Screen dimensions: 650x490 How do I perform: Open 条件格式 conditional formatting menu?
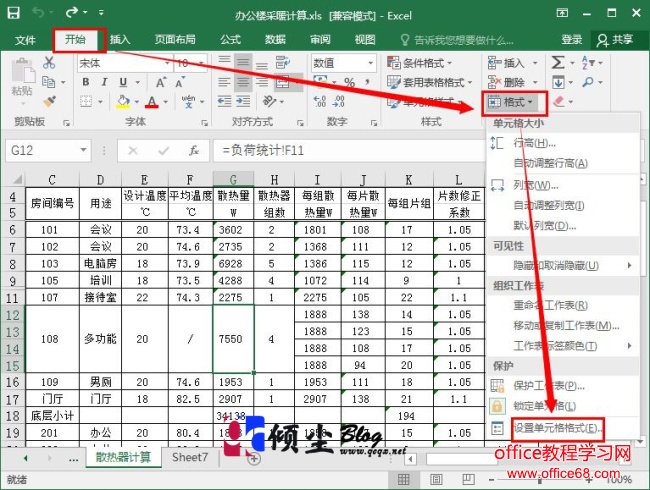[419, 63]
